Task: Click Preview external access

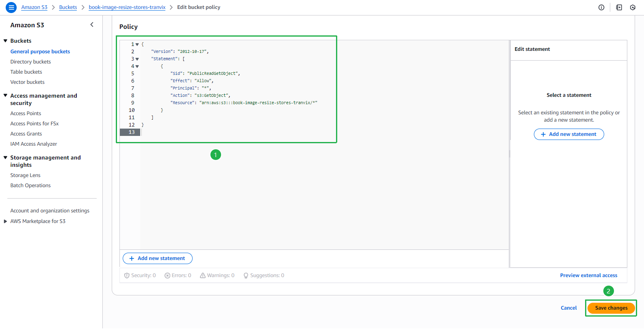Action: point(589,275)
